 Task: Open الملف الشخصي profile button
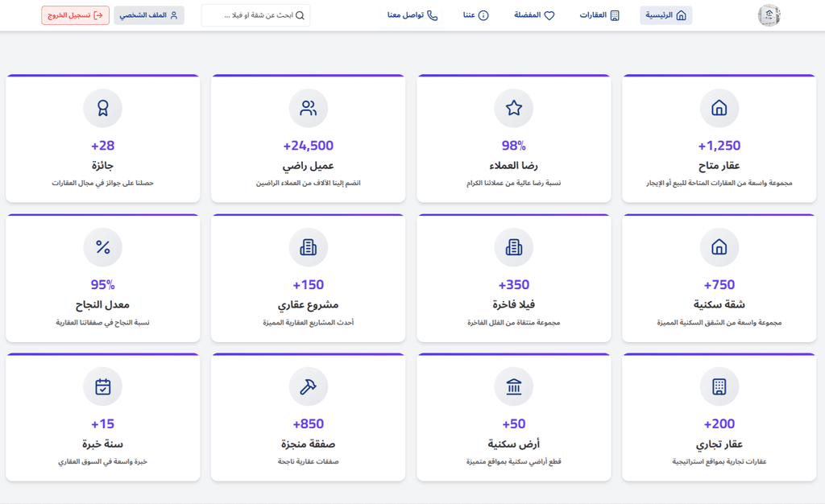click(149, 15)
